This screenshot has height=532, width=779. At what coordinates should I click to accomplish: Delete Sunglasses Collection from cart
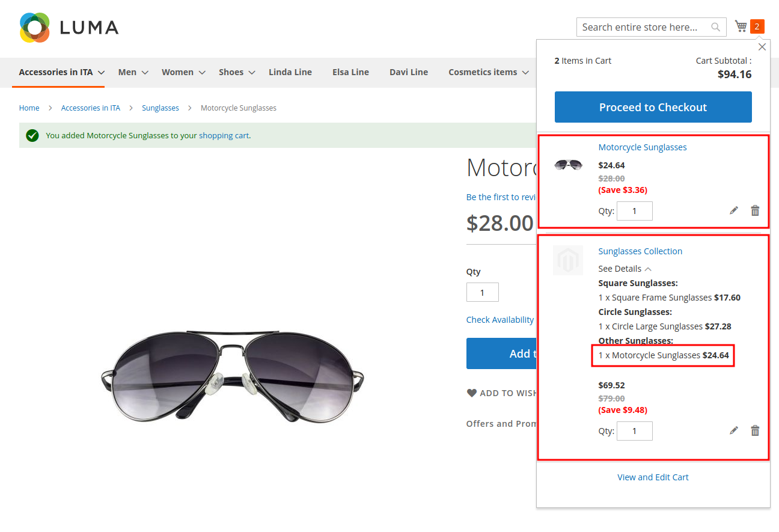755,430
